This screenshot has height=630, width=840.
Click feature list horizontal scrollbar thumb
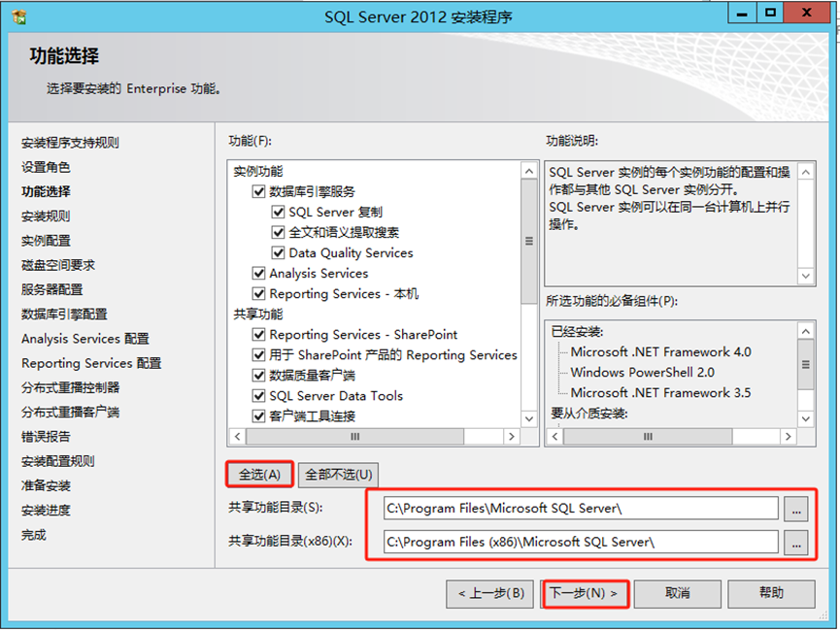(x=354, y=437)
